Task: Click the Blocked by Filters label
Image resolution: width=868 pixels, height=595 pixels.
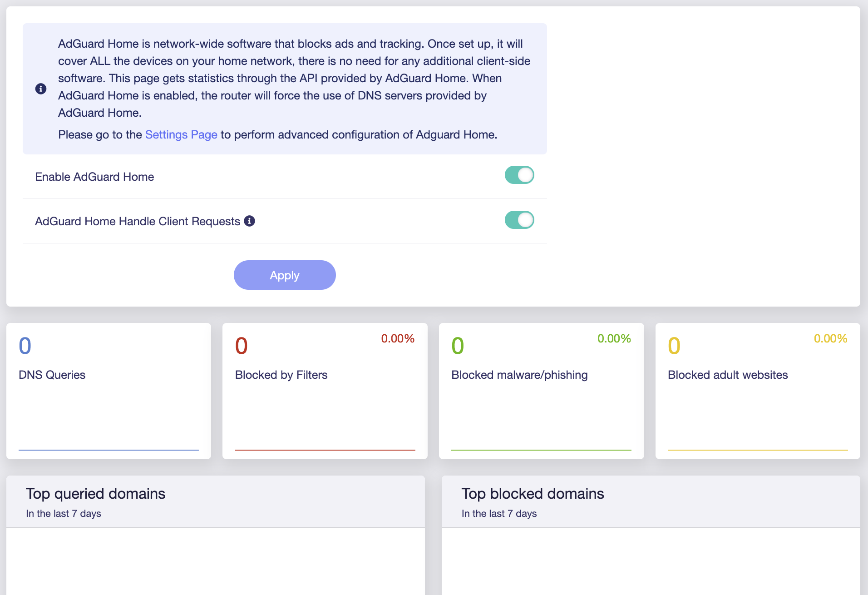Action: (x=281, y=375)
